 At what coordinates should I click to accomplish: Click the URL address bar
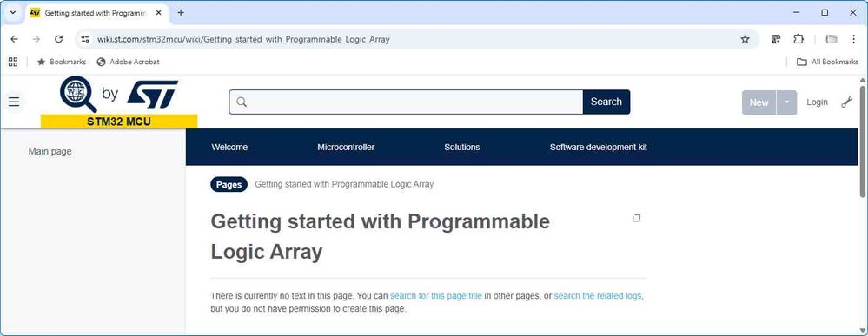(415, 39)
